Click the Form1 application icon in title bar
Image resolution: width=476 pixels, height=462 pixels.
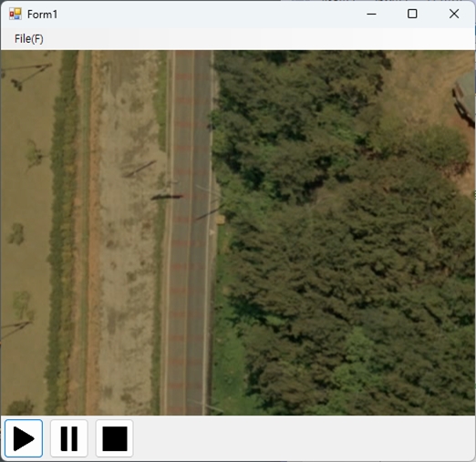coord(16,14)
